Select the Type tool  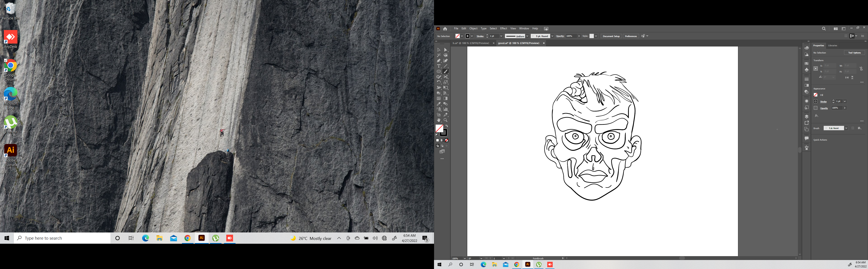(439, 66)
